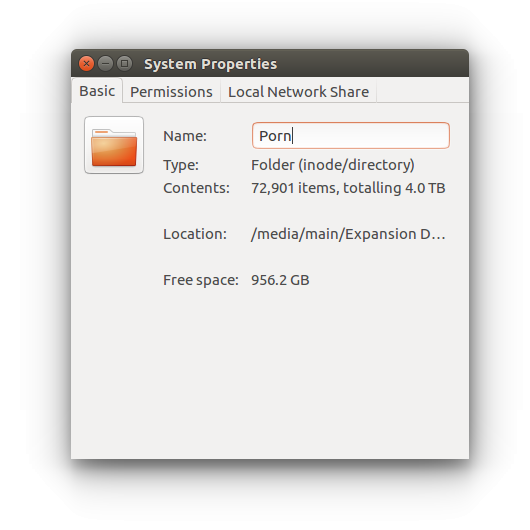
Task: Switch to the Basic tab
Action: pyautogui.click(x=97, y=91)
